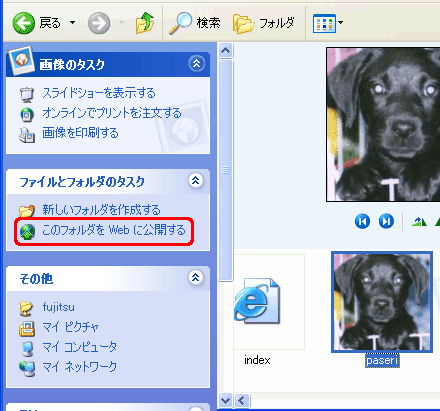
Task: Click the index file name label
Action: pos(257,360)
